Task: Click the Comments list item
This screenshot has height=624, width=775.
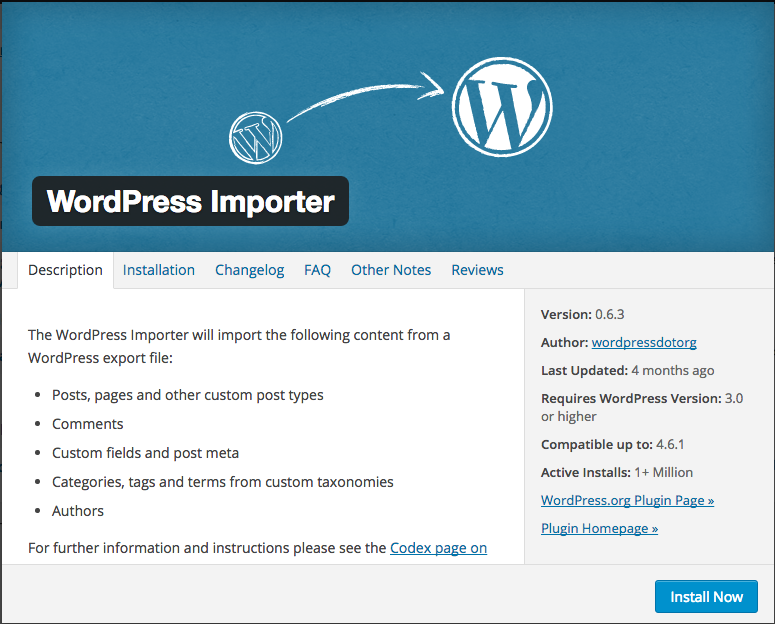Action: click(x=87, y=424)
